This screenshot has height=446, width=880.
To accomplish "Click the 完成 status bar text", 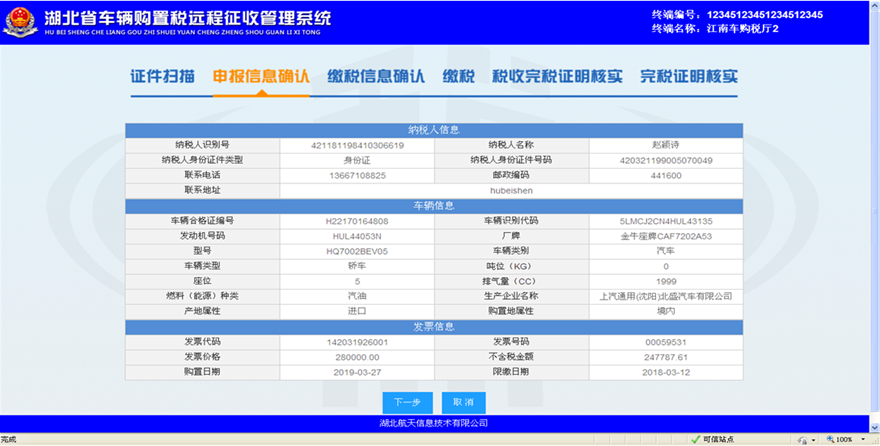I will point(9,440).
